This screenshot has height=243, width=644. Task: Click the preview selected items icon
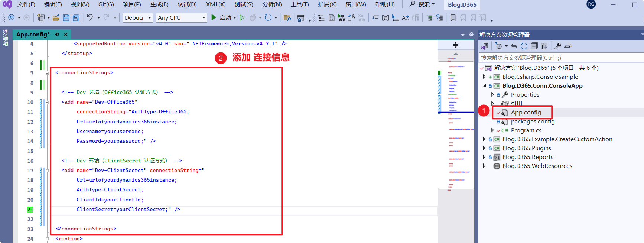[x=568, y=46]
